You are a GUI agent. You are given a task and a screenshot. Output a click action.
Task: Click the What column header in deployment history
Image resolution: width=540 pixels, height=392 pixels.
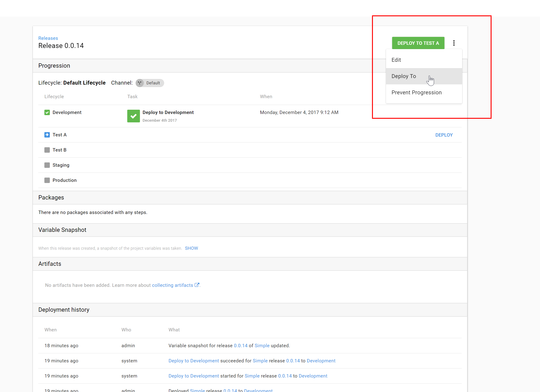tap(174, 330)
